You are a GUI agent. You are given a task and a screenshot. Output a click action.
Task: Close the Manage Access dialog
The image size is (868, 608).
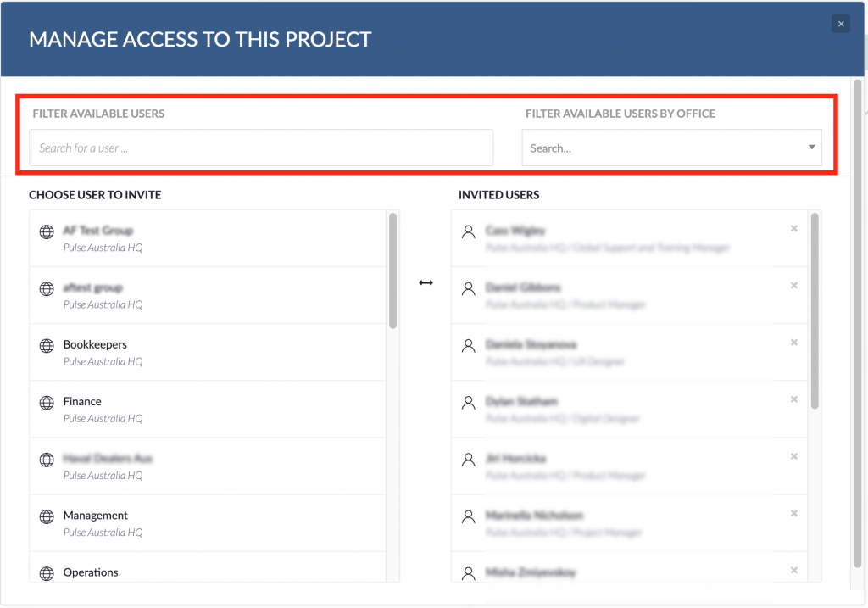[840, 24]
